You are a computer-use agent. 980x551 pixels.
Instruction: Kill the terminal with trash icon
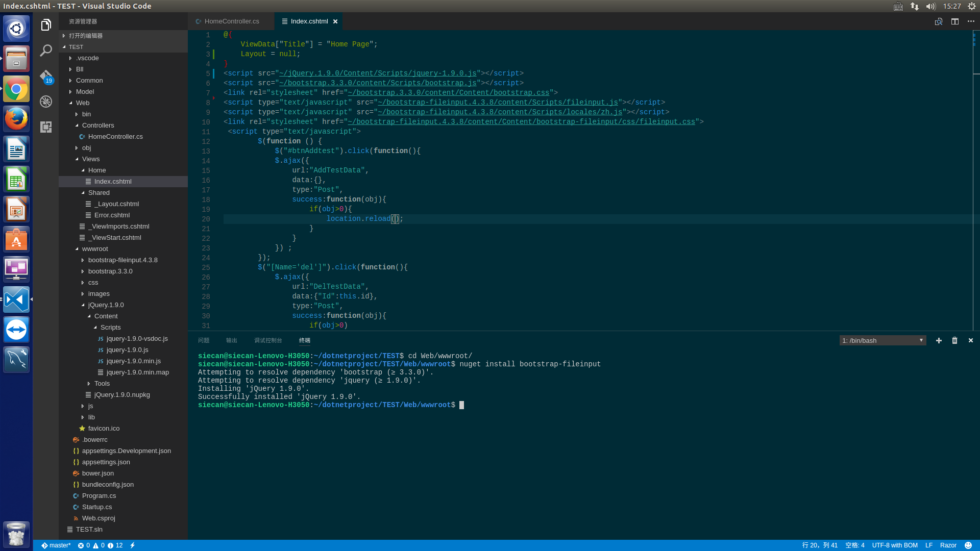(954, 340)
